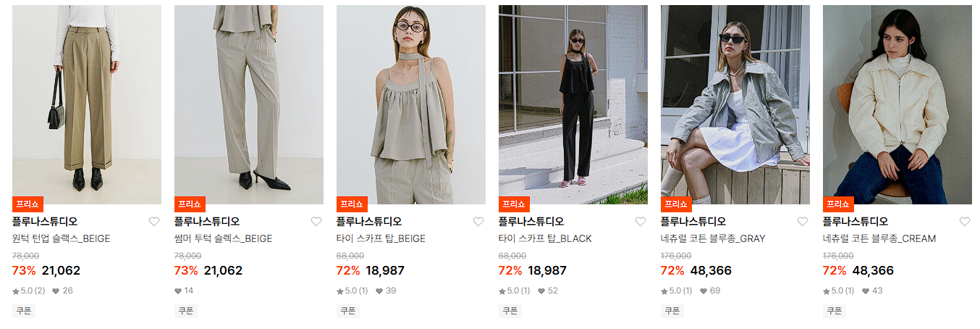Click heart icon for 네츄럴 코튼 블루종_CREAM

965,222
